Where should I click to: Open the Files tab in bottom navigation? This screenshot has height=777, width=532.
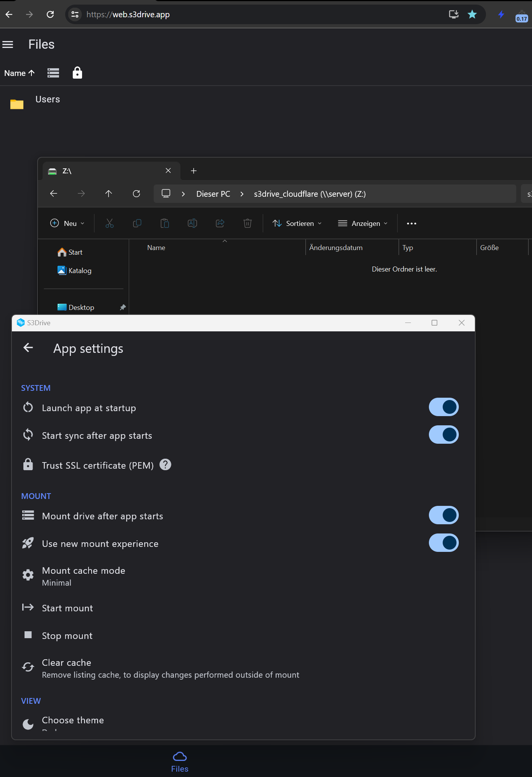pyautogui.click(x=180, y=762)
